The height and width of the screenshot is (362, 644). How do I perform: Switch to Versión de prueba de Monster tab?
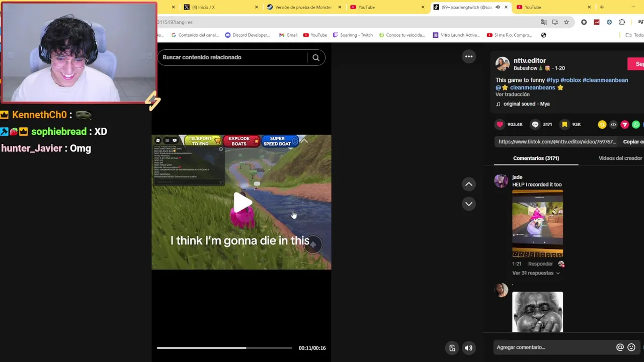coord(303,7)
